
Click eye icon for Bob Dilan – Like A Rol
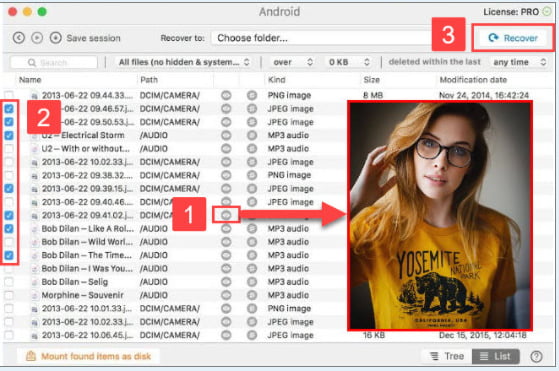(226, 228)
